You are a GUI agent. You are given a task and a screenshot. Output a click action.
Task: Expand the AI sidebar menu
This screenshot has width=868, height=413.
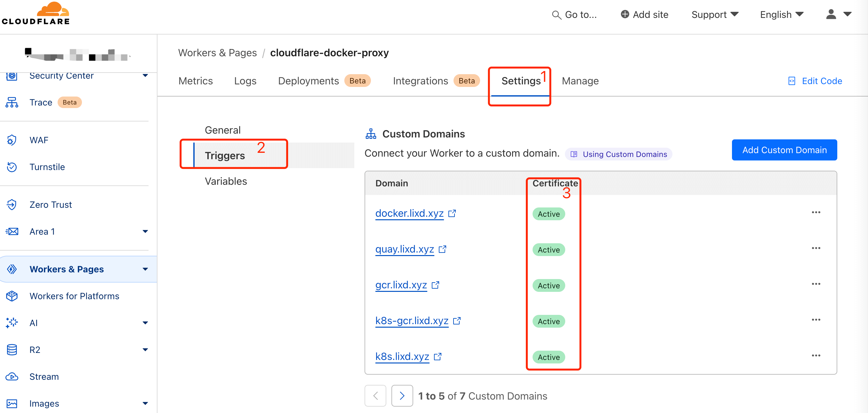(145, 323)
